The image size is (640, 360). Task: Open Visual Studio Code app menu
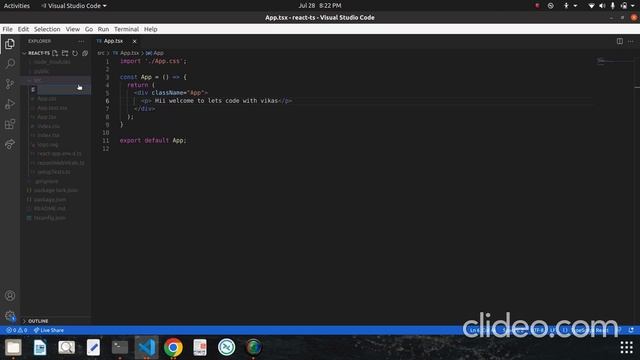(x=74, y=6)
